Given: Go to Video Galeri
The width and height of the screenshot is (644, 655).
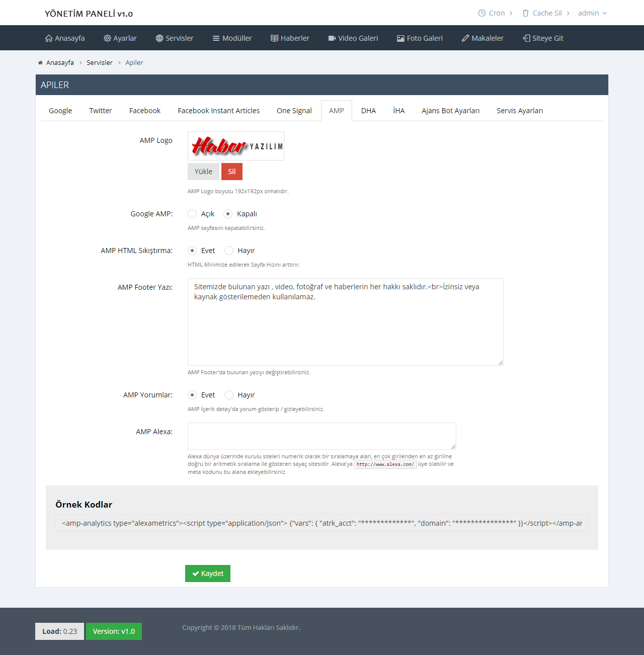Looking at the screenshot, I should [x=353, y=38].
